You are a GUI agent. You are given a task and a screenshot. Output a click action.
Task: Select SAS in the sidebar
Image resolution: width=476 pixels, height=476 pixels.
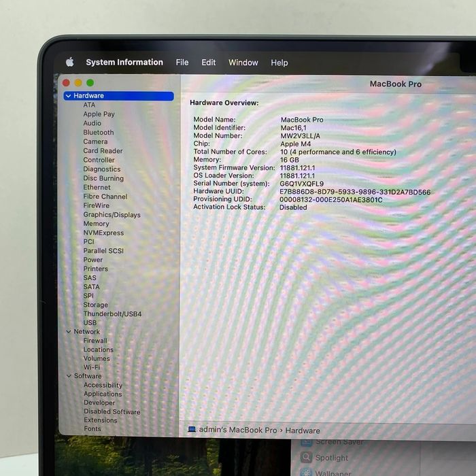coord(90,277)
